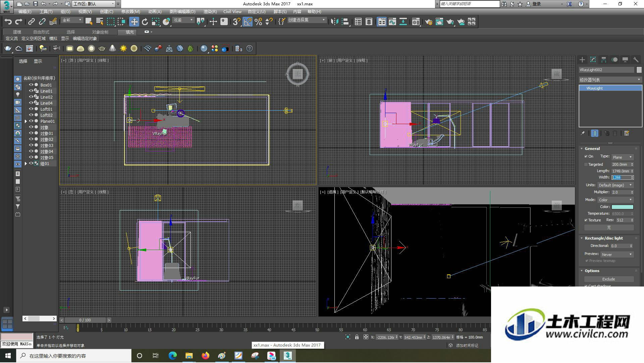Click the 0 / 100 time slider
The width and height of the screenshot is (644, 363).
(85, 320)
